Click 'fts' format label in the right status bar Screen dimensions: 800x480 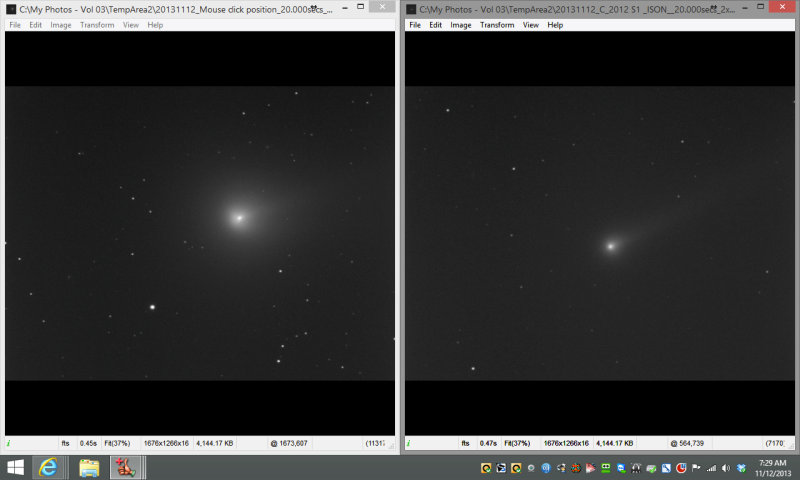coord(465,443)
